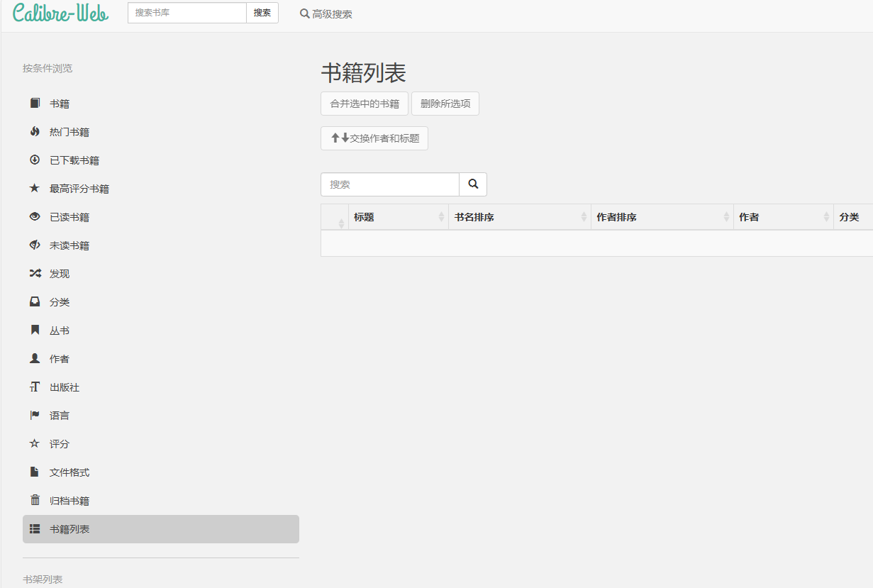The height and width of the screenshot is (588, 873).
Task: Open the 未读书籍 sidebar entry
Action: pyautogui.click(x=161, y=245)
